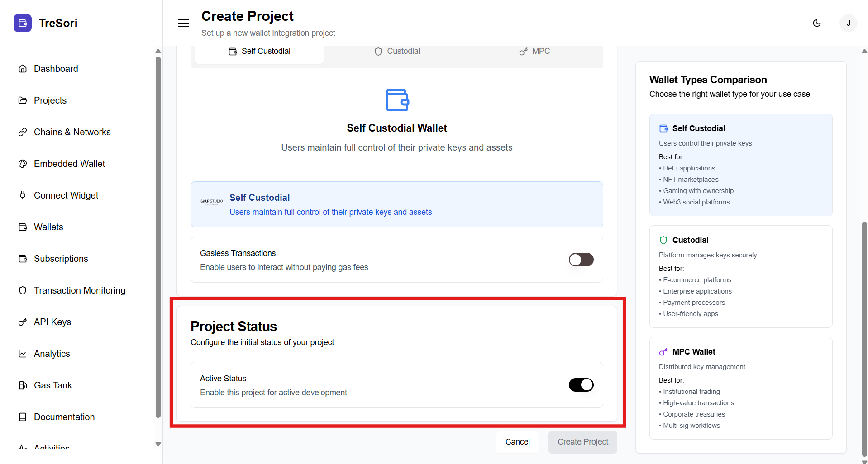The image size is (868, 464).
Task: Enable the Gasless Transactions toggle
Action: click(x=581, y=260)
